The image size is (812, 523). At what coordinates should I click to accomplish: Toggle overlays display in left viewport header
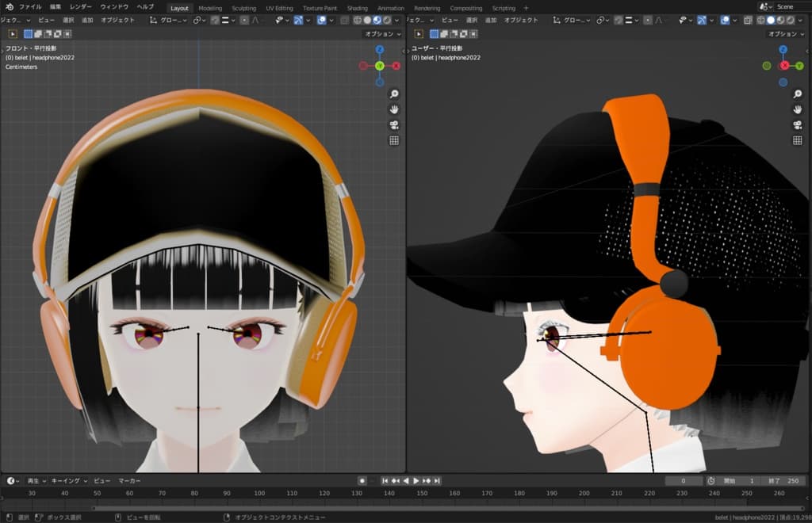pyautogui.click(x=324, y=20)
